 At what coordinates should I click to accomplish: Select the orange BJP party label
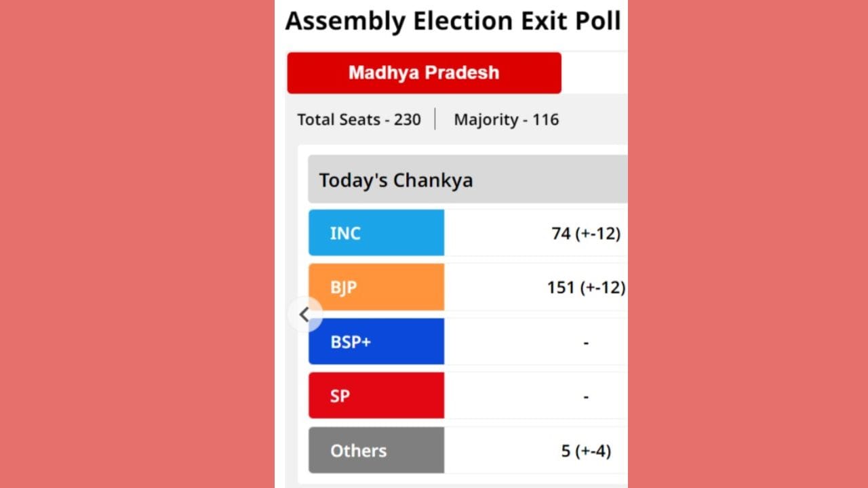pyautogui.click(x=376, y=287)
